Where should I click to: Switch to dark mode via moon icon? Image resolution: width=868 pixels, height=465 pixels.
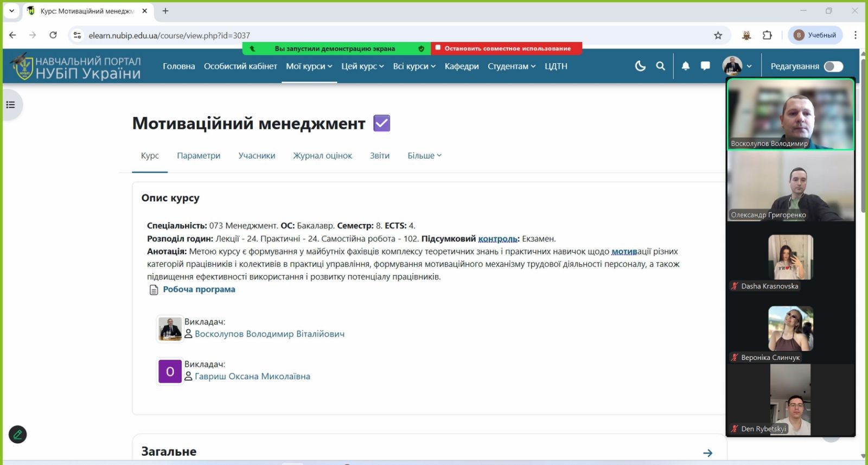(x=640, y=66)
